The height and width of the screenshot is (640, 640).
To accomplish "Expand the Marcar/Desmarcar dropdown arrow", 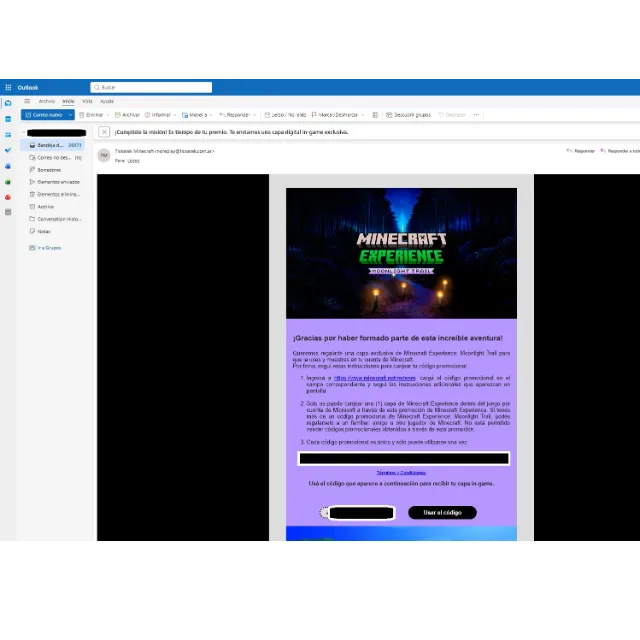I will pyautogui.click(x=362, y=115).
